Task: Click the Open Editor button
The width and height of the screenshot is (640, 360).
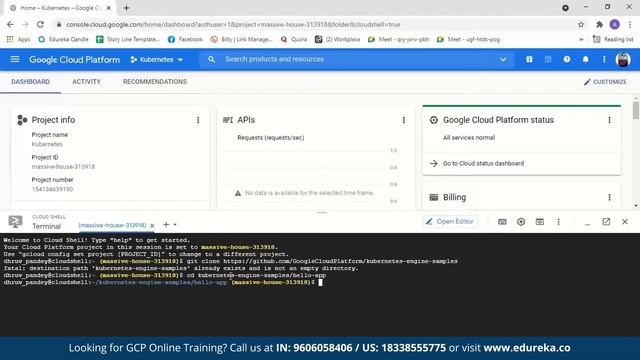Action: click(x=450, y=221)
